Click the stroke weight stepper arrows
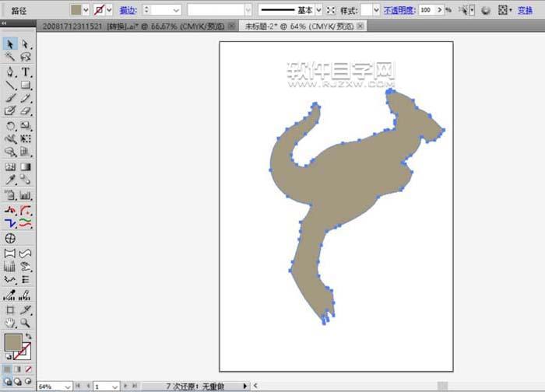The width and height of the screenshot is (545, 392). click(x=146, y=10)
